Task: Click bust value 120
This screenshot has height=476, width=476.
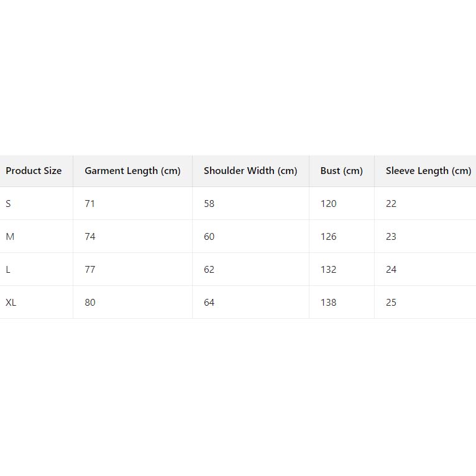Action: [x=328, y=204]
